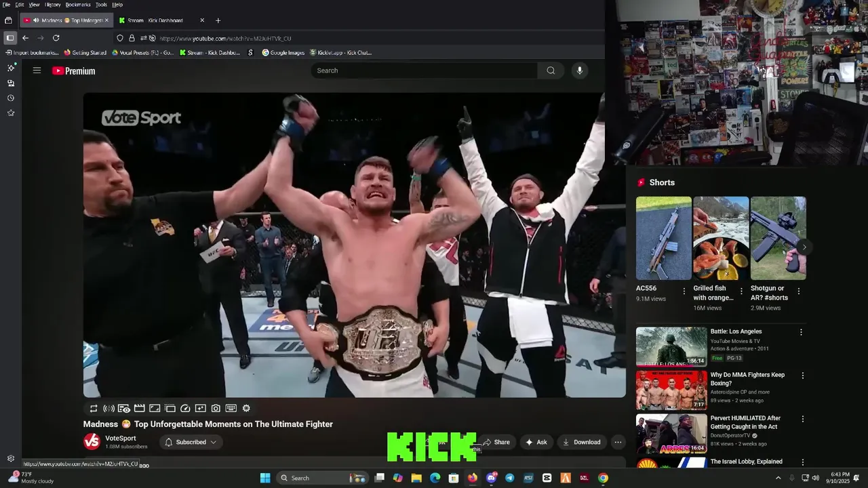Screen dimensions: 868x488
Task: Open the History menu
Action: coord(53,5)
